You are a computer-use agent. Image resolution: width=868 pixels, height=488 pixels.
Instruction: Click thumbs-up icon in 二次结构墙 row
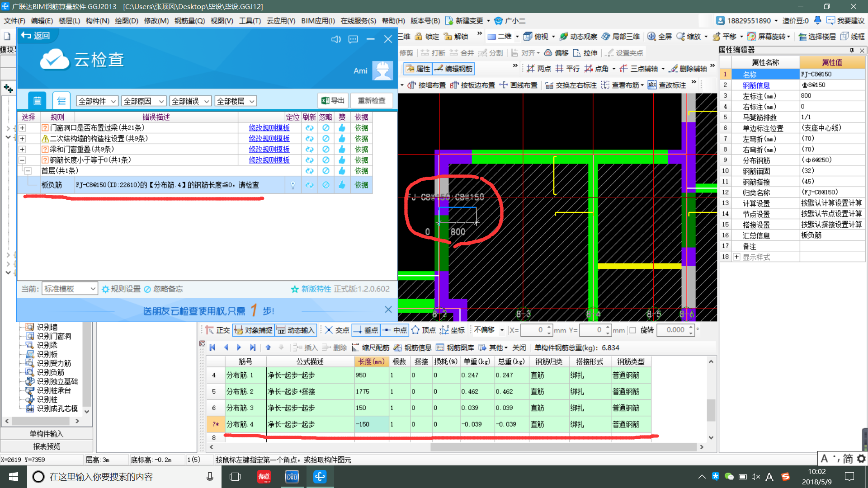pyautogui.click(x=342, y=138)
